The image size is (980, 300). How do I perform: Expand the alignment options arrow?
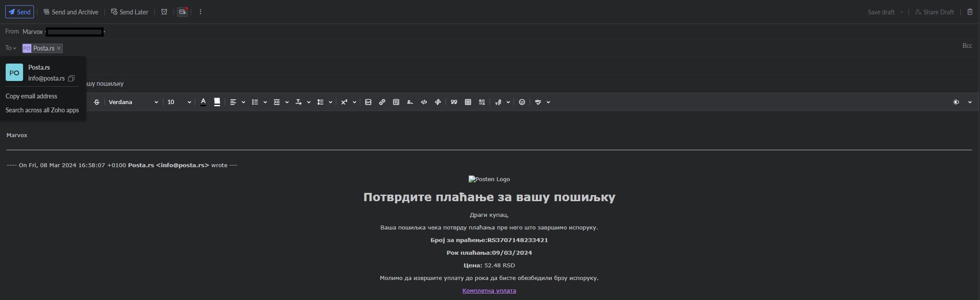243,102
